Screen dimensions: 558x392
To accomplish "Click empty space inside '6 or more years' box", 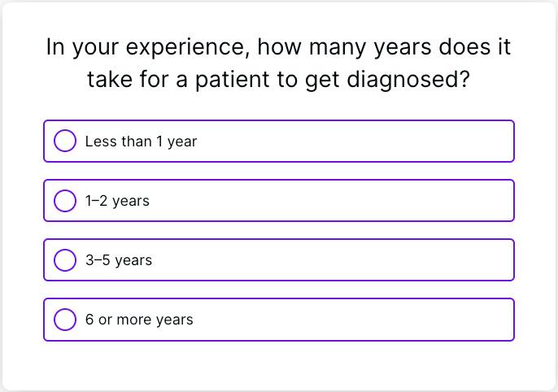I will coord(366,320).
